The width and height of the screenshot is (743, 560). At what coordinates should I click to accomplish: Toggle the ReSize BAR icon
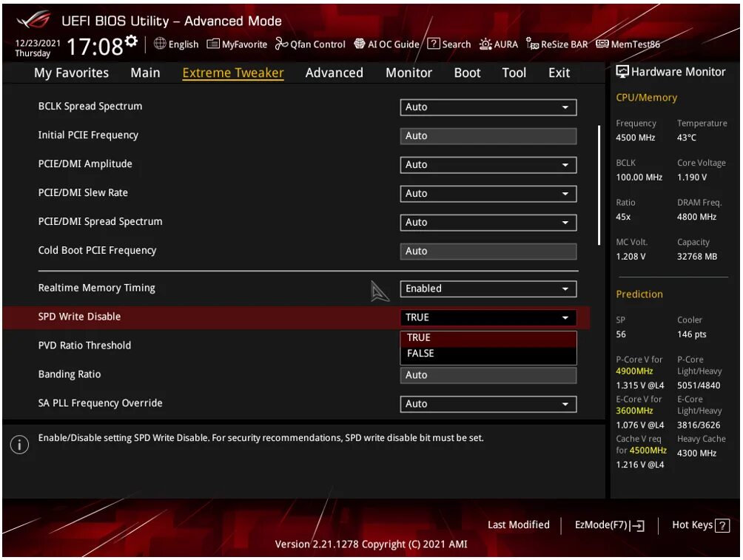pos(532,44)
